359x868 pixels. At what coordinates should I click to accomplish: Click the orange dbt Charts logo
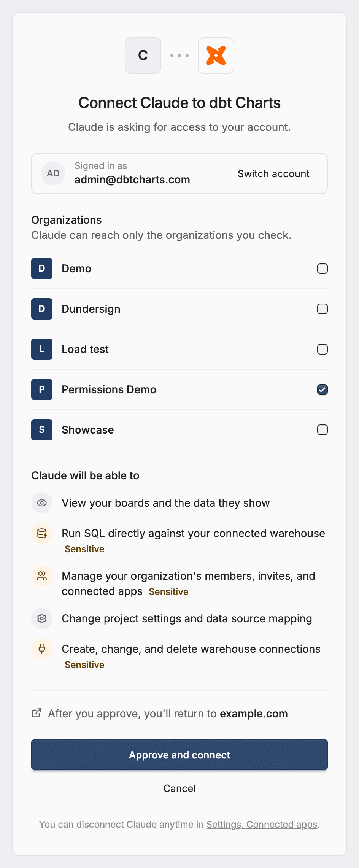(216, 56)
